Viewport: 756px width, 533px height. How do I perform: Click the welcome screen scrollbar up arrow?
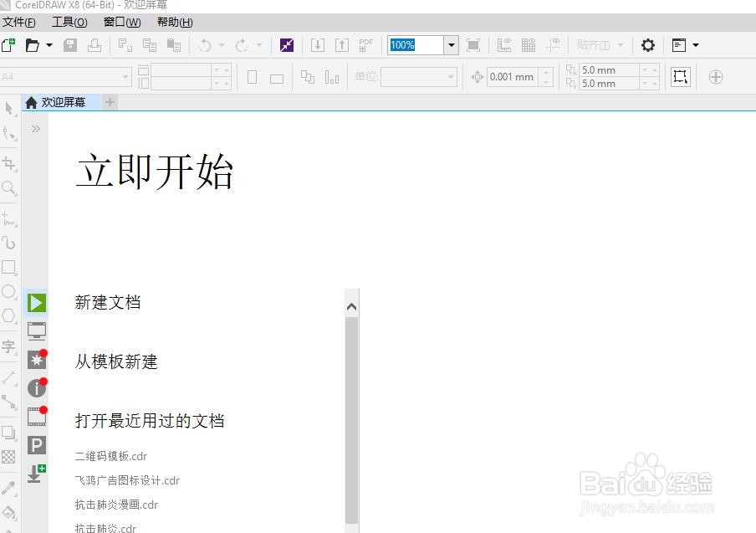point(351,306)
